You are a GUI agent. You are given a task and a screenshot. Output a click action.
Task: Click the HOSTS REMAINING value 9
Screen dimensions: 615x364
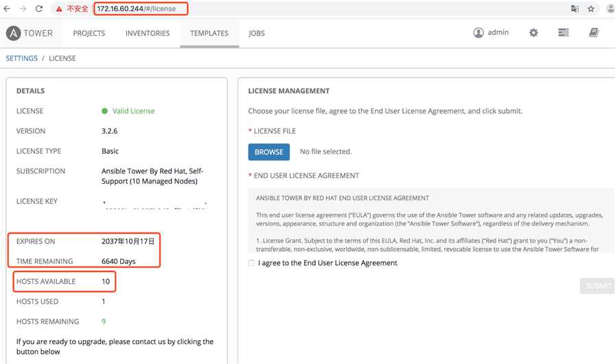coord(104,321)
